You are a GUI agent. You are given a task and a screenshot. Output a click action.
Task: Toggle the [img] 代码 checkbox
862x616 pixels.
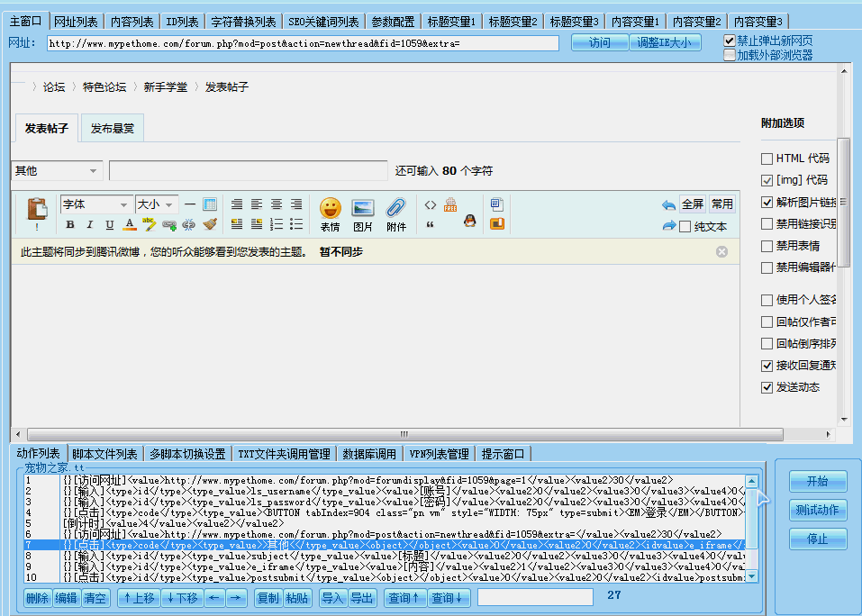pos(767,180)
